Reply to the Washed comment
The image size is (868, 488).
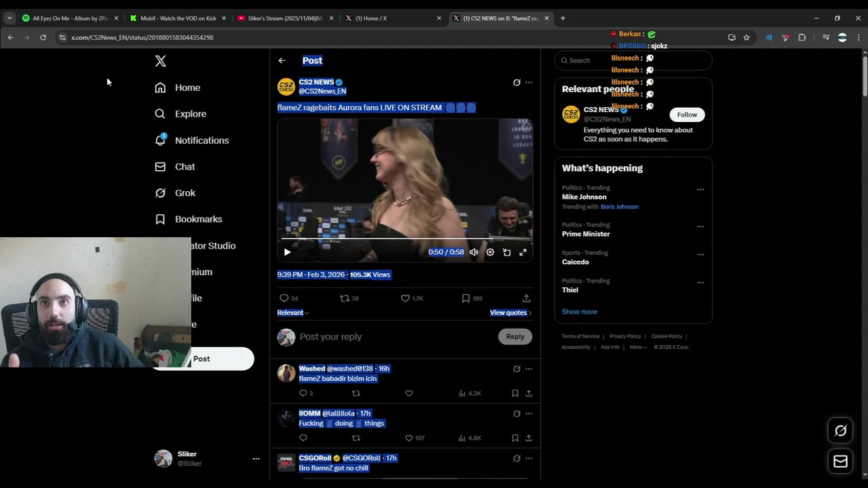(306, 393)
